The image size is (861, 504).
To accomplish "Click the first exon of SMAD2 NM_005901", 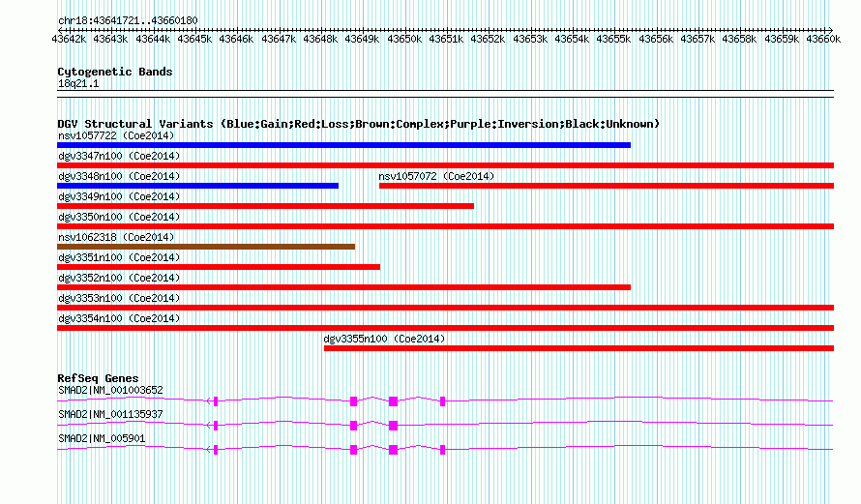I will click(x=216, y=450).
